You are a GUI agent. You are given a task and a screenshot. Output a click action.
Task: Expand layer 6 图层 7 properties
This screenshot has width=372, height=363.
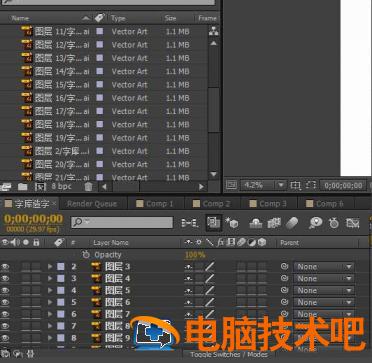(50, 314)
